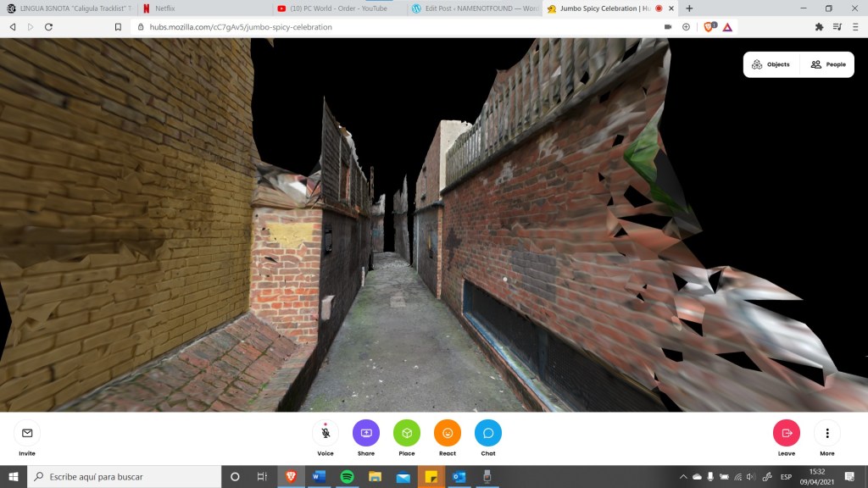Open Spotify from the taskbar
The image size is (868, 488).
tap(347, 477)
